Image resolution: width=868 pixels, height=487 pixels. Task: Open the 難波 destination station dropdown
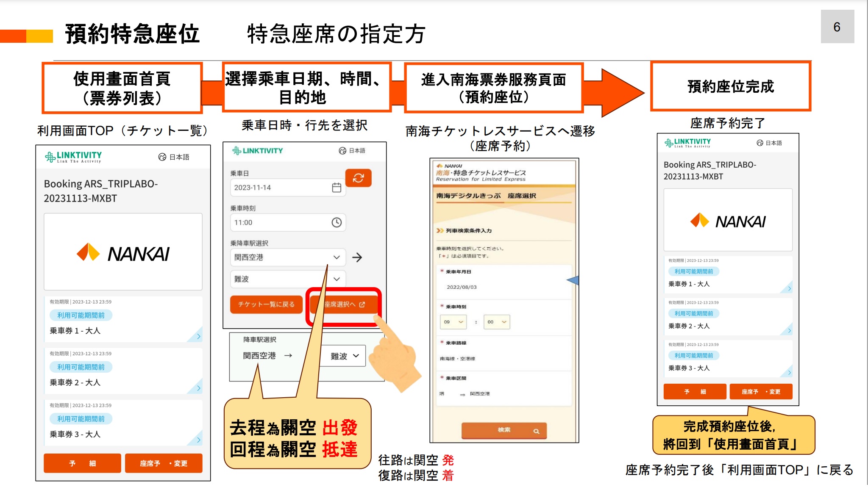[288, 279]
